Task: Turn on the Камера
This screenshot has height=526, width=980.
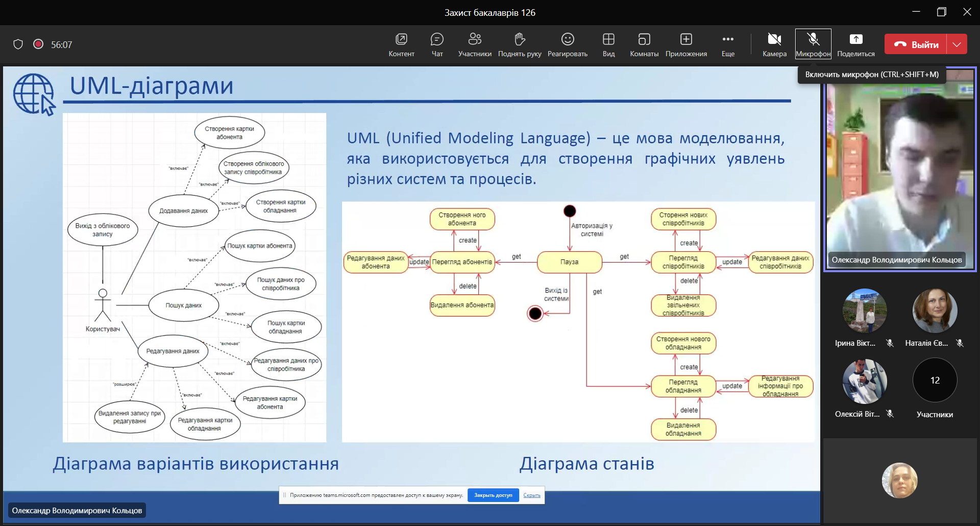Action: tap(774, 44)
